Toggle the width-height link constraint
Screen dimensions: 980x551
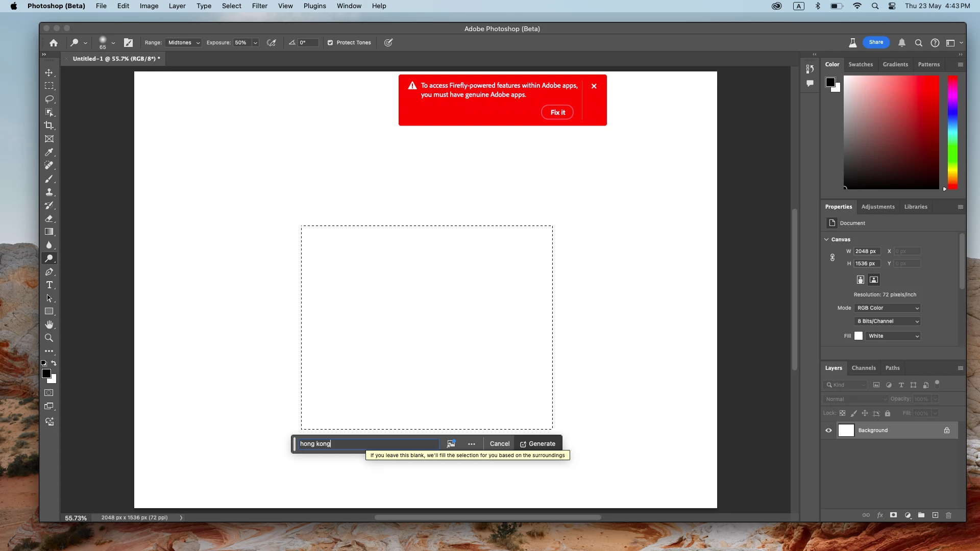(x=832, y=258)
